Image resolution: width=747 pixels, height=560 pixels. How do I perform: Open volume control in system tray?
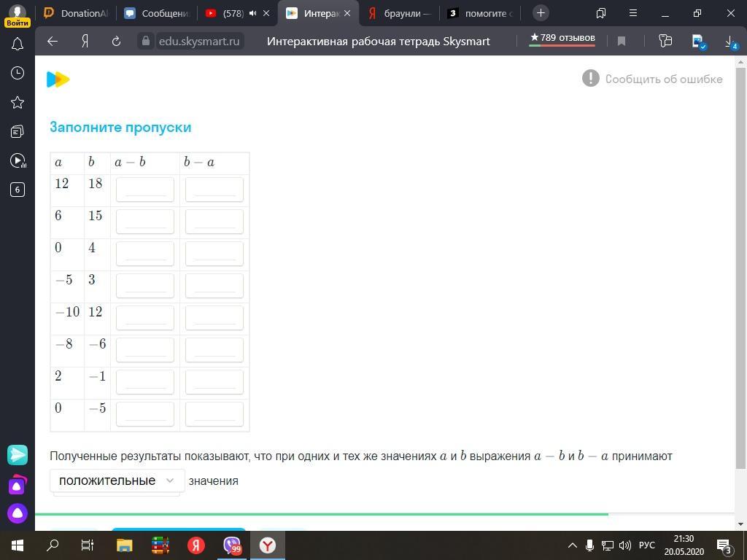[x=624, y=545]
